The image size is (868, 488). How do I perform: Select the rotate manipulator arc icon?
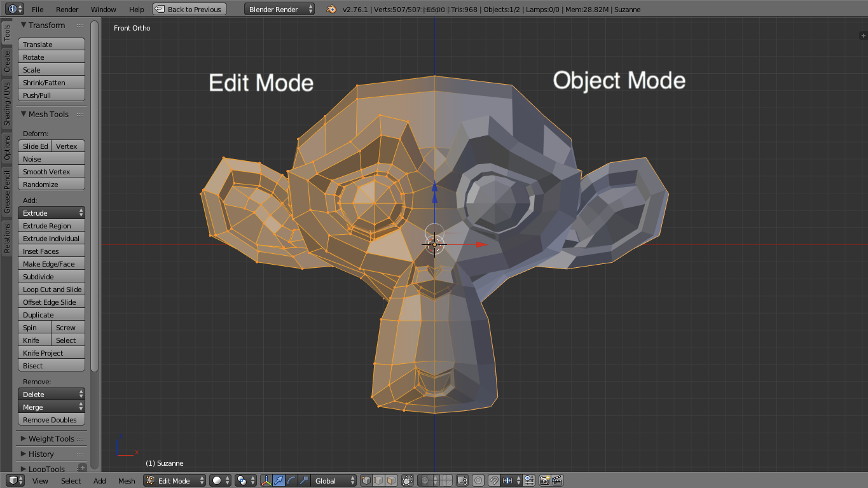(x=292, y=480)
